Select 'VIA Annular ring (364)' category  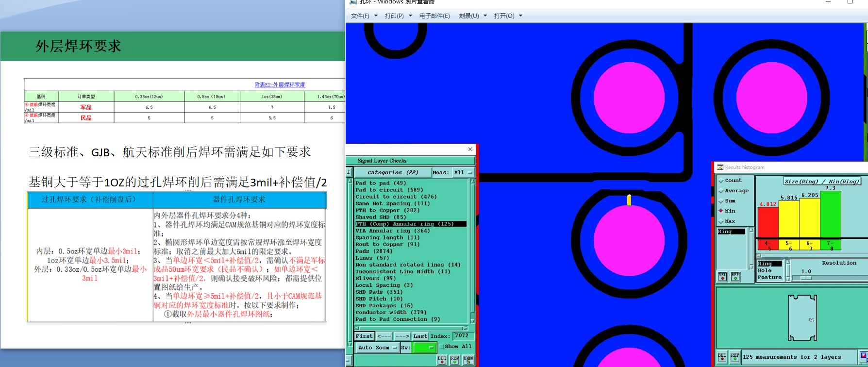(393, 231)
